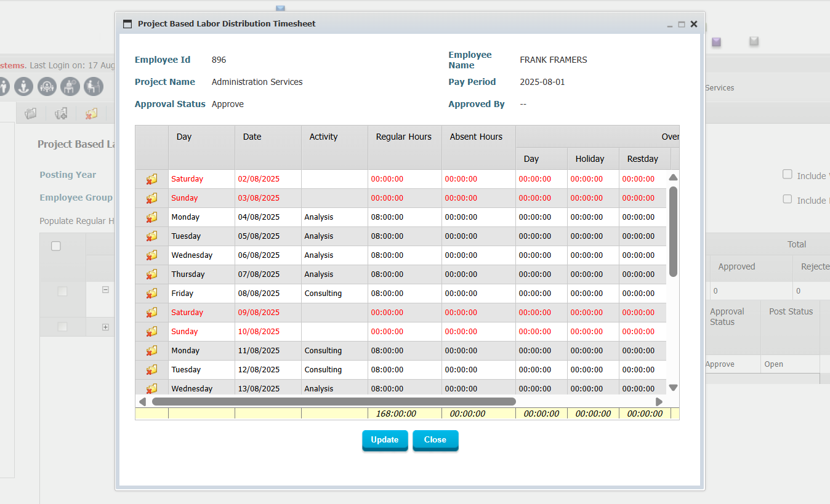Click the row icon for Saturday 09/08/2025
Screen dimensions: 830x504
pos(151,313)
